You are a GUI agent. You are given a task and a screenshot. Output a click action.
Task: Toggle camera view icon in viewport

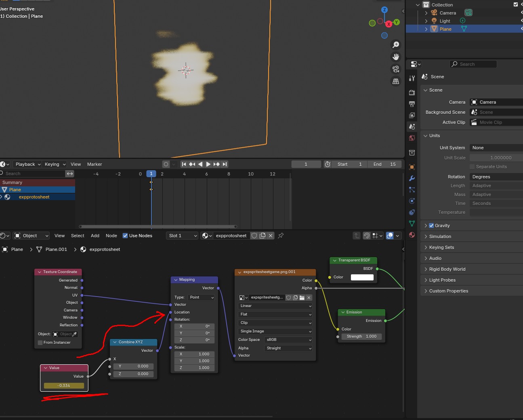click(396, 69)
